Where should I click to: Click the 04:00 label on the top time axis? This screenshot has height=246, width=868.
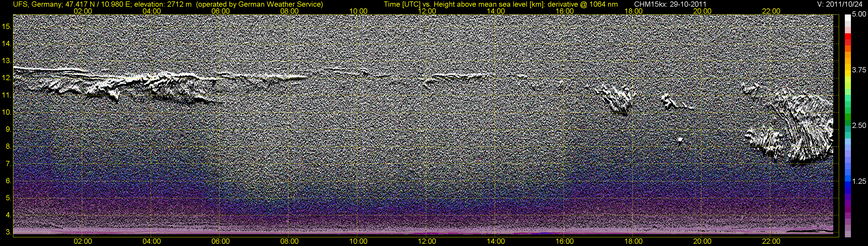point(152,11)
